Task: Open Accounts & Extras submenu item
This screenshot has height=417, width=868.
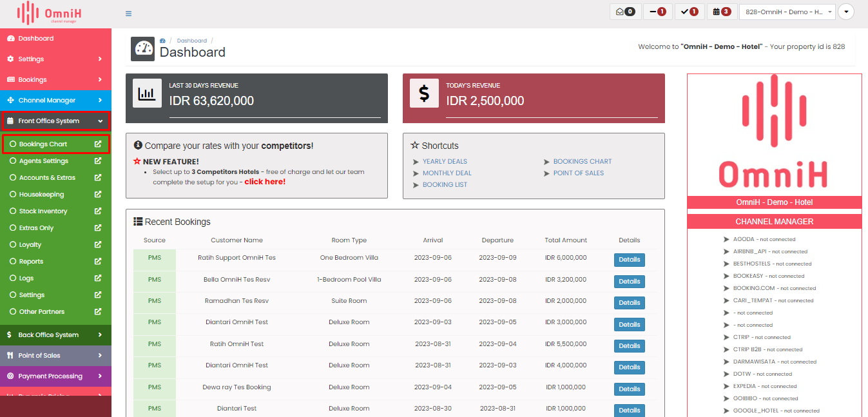Action: (47, 178)
